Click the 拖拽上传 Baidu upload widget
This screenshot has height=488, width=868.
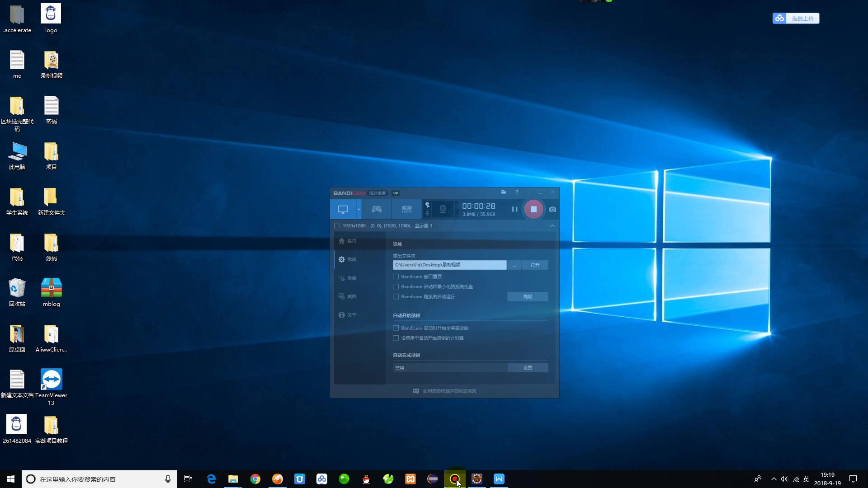click(x=796, y=18)
